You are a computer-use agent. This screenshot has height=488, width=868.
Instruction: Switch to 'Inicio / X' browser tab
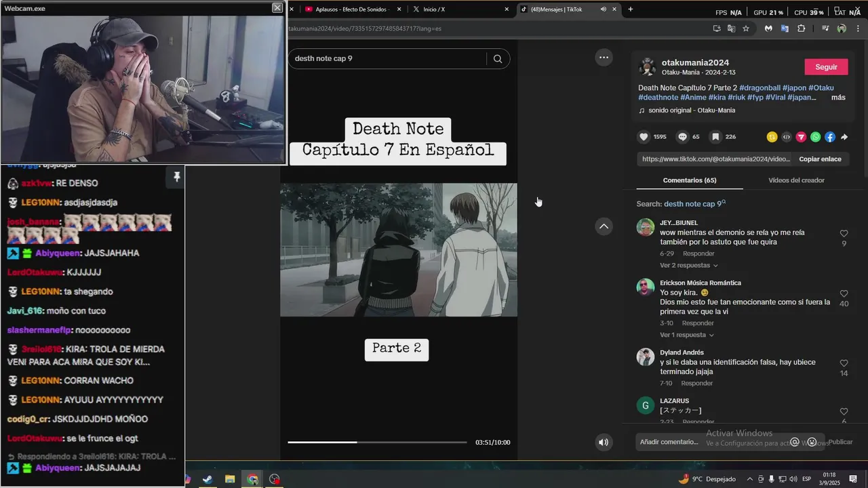point(461,9)
